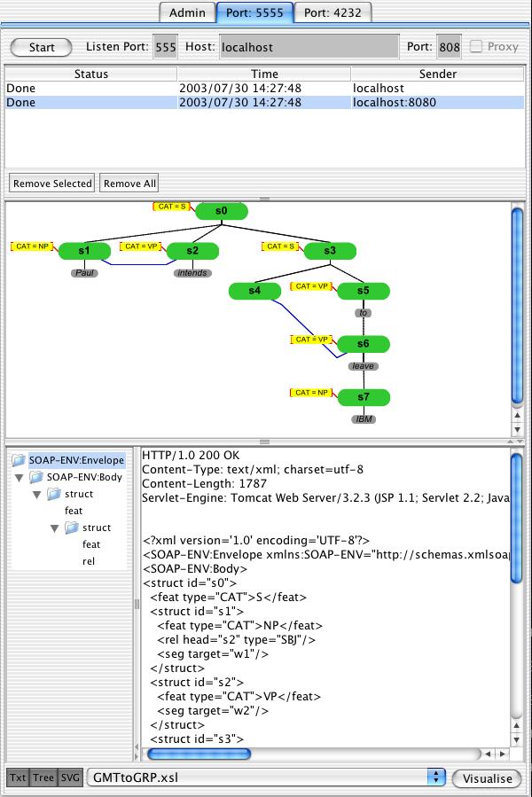Viewport: 532px width, 797px height.
Task: Click the s6 node labeled leave
Action: point(363,344)
